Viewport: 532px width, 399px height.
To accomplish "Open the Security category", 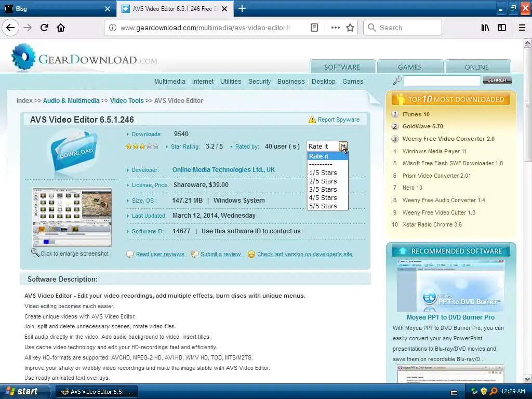I will [260, 82].
